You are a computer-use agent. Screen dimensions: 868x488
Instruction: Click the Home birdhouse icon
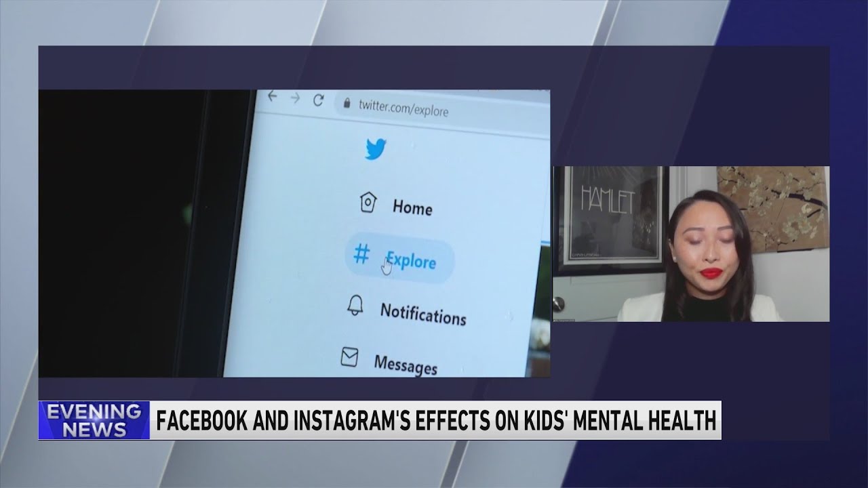[x=368, y=202]
